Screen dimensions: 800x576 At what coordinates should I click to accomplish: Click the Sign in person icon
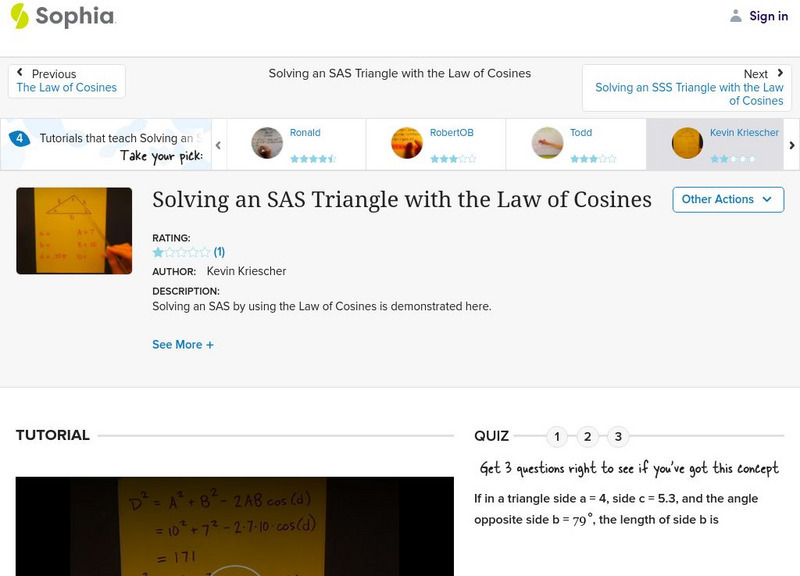pos(735,16)
